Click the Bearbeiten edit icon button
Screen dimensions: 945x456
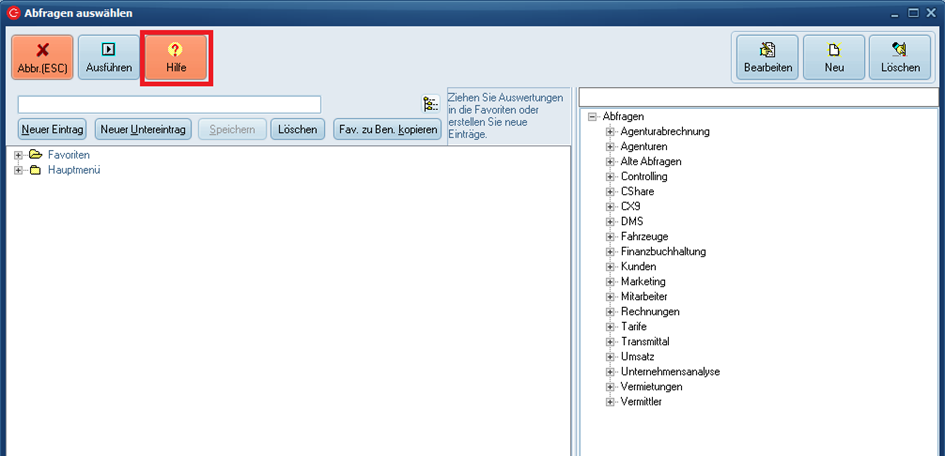(x=767, y=58)
